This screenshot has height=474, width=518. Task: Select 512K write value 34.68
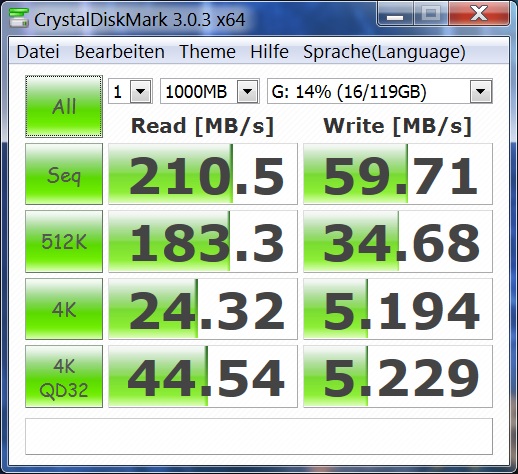tap(398, 241)
